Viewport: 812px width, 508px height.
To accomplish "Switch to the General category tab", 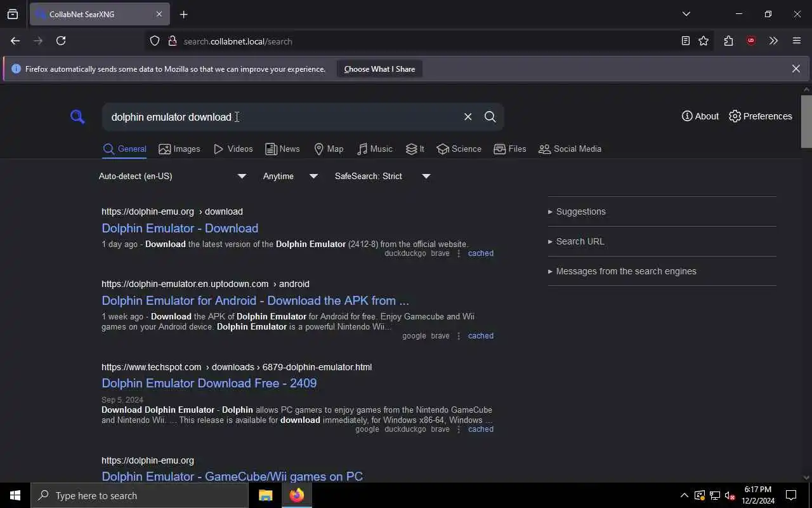I will [125, 149].
